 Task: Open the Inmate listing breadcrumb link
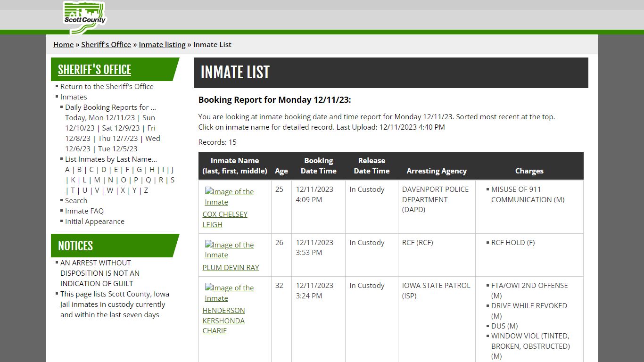tap(162, 44)
